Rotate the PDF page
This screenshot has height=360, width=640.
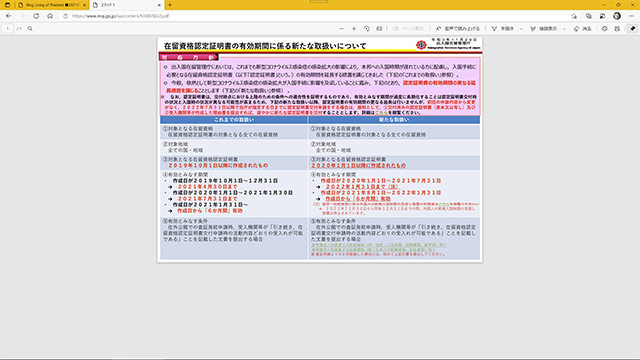pyautogui.click(x=367, y=29)
